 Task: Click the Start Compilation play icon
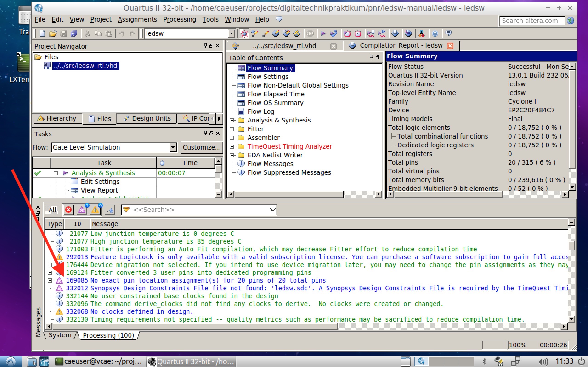[323, 33]
